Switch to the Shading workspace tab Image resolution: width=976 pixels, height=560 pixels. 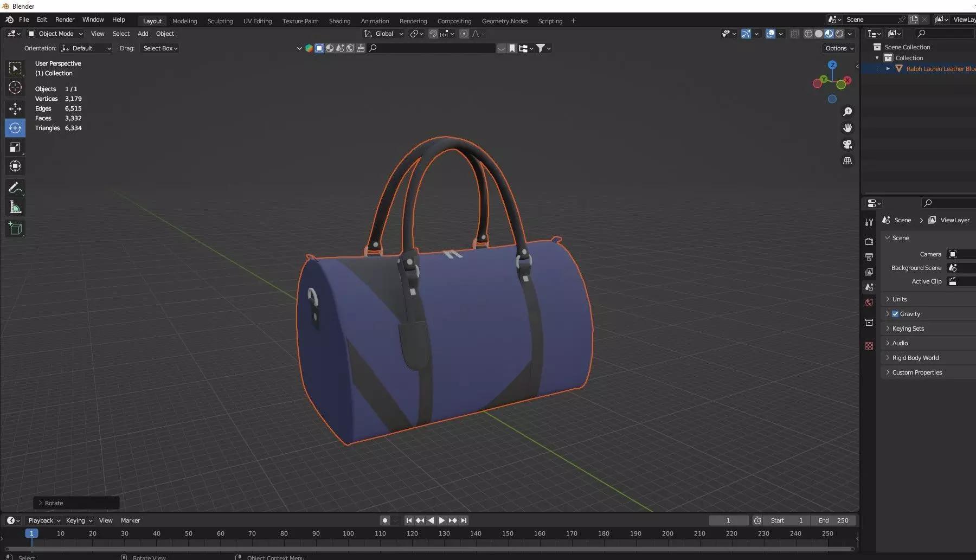pos(339,21)
